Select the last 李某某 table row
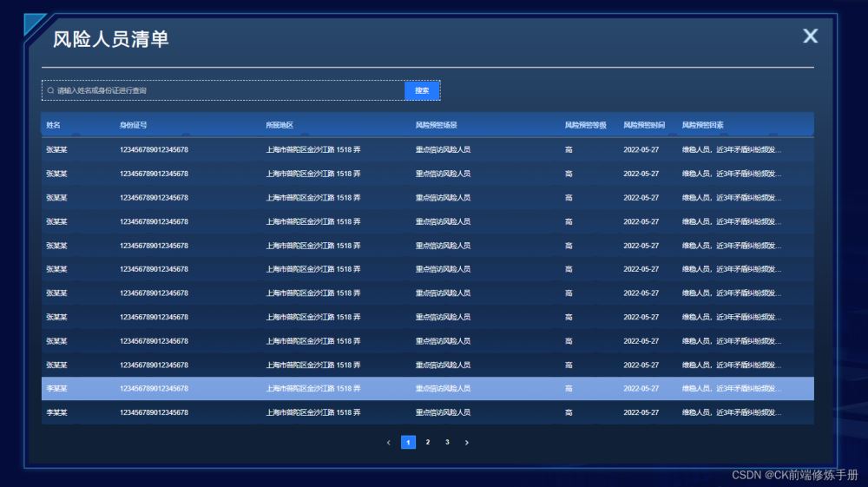This screenshot has height=487, width=868. point(427,412)
